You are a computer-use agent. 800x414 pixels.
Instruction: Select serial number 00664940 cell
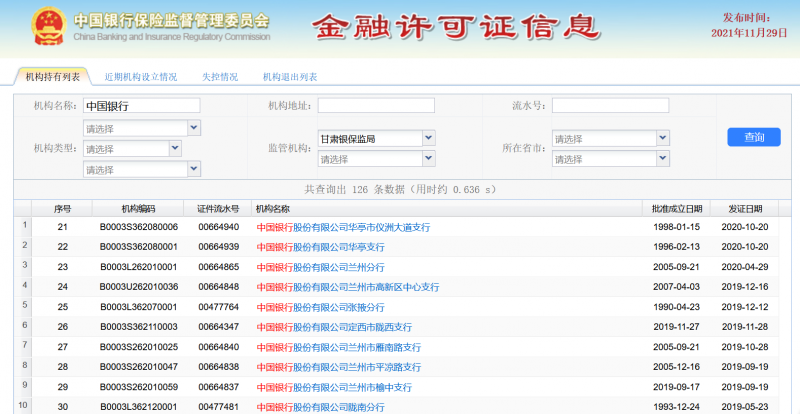coord(218,227)
